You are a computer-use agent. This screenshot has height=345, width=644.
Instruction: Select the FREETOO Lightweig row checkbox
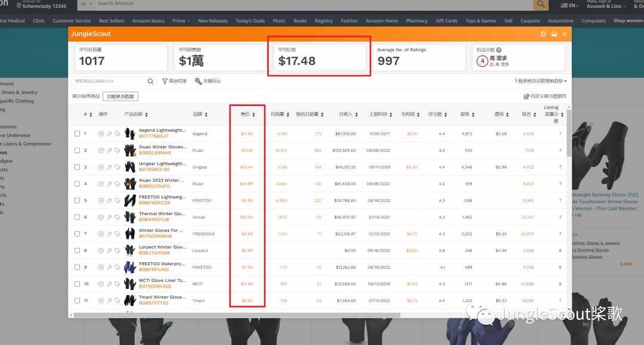pos(77,201)
